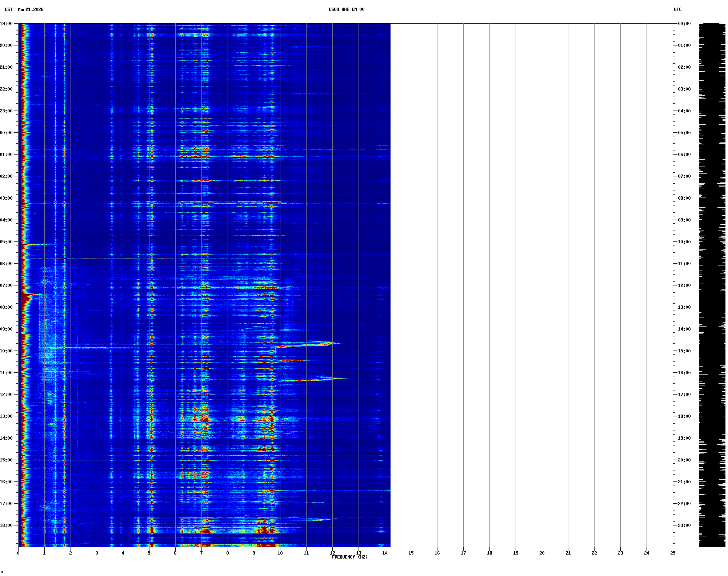The width and height of the screenshot is (728, 576).
Task: Click the black seismogram trace strip
Action: point(712,285)
